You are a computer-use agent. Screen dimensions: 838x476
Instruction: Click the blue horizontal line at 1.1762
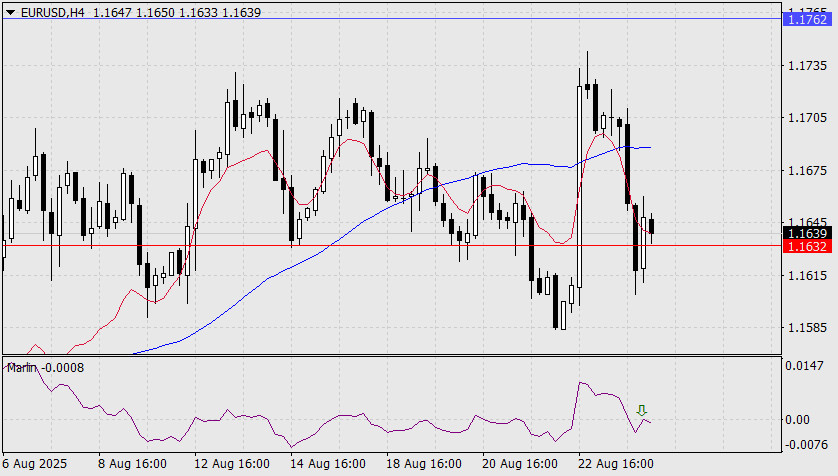pos(392,19)
